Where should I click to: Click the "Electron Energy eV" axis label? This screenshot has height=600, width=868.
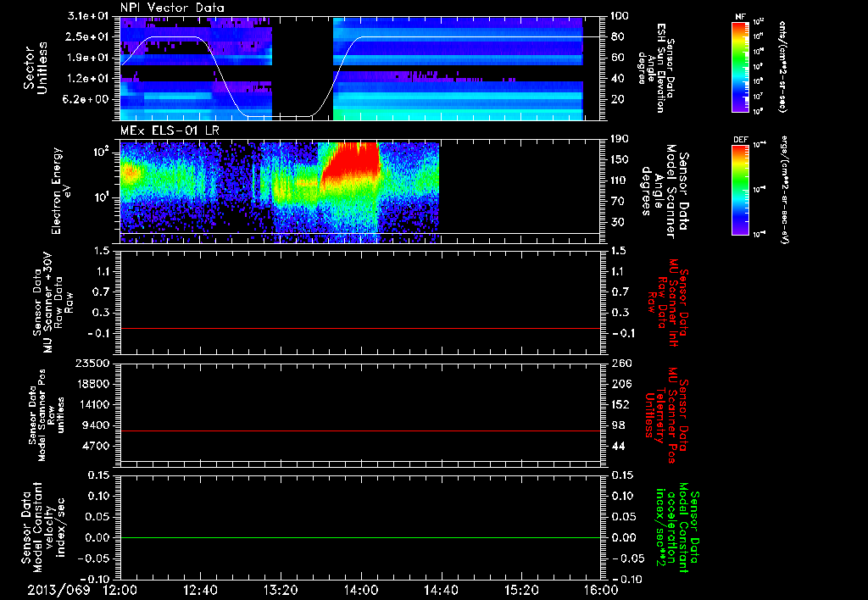[61, 191]
